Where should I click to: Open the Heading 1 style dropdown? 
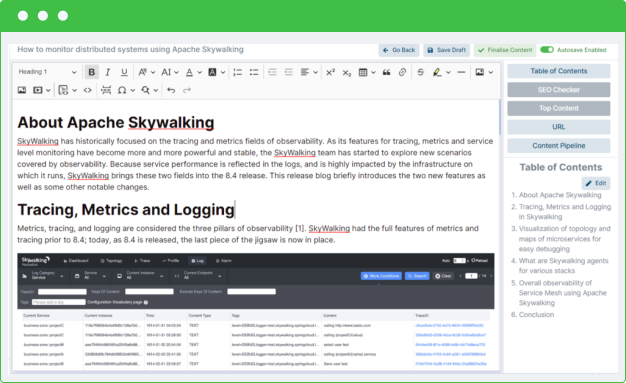tap(47, 72)
